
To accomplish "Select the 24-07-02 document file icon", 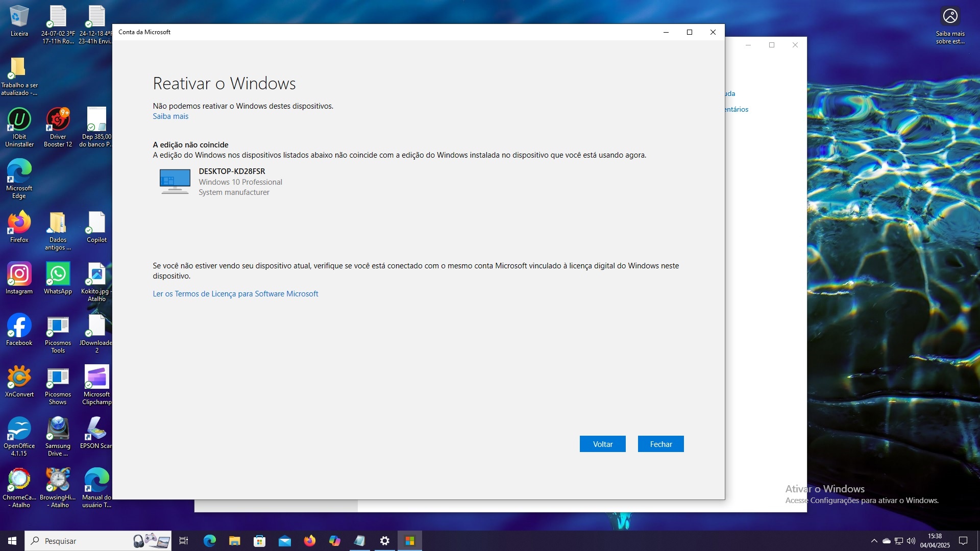I will 58,25.
